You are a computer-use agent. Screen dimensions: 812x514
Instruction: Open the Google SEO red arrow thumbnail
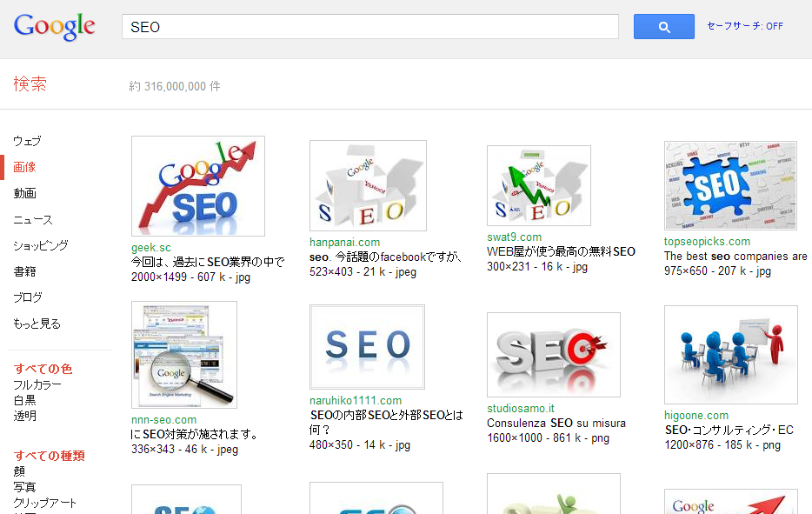pyautogui.click(x=198, y=186)
